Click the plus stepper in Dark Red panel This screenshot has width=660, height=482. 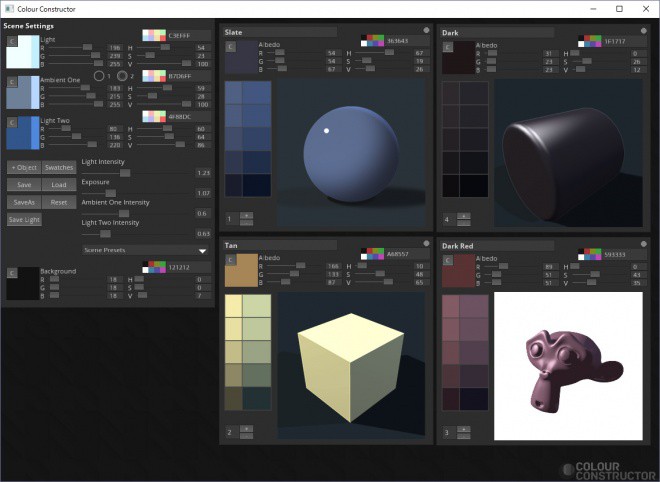(463, 429)
